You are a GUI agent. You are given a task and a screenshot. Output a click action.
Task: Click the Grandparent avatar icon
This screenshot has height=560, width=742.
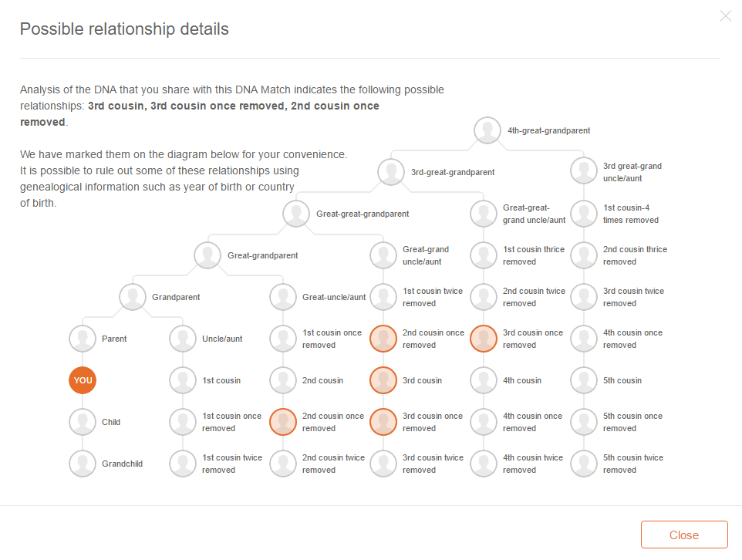[x=133, y=297]
